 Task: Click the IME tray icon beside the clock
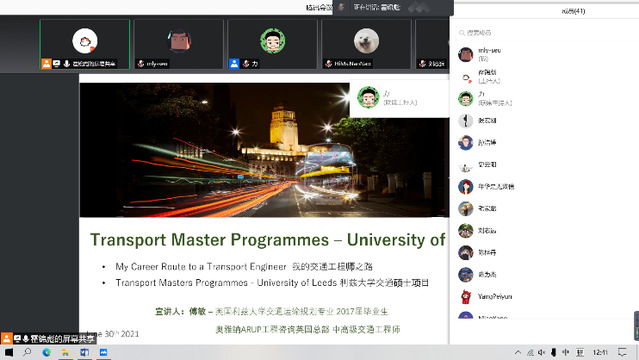[580, 352]
